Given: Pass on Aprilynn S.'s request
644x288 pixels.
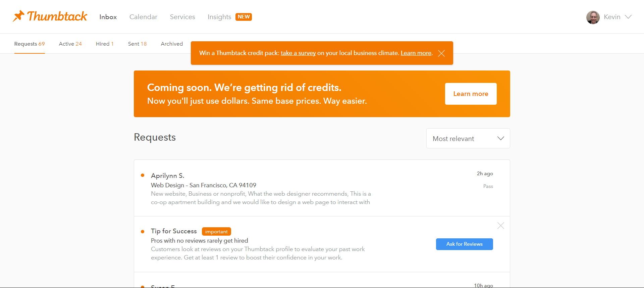Looking at the screenshot, I should (x=488, y=186).
